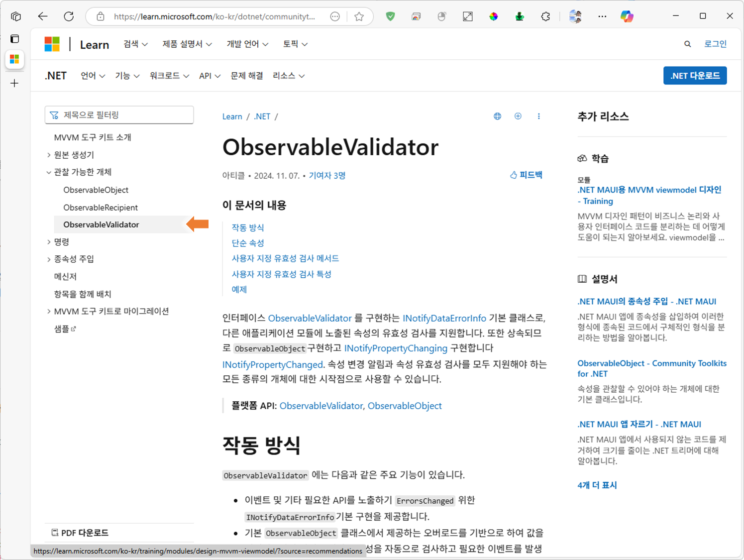Expand the 명령 tree node
Image resolution: width=744 pixels, height=560 pixels.
(x=49, y=242)
